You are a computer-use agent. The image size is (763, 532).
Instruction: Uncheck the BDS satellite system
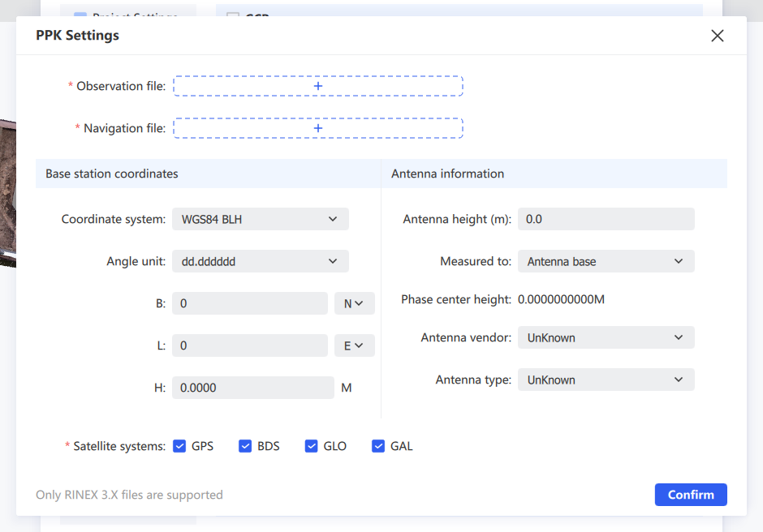point(245,446)
